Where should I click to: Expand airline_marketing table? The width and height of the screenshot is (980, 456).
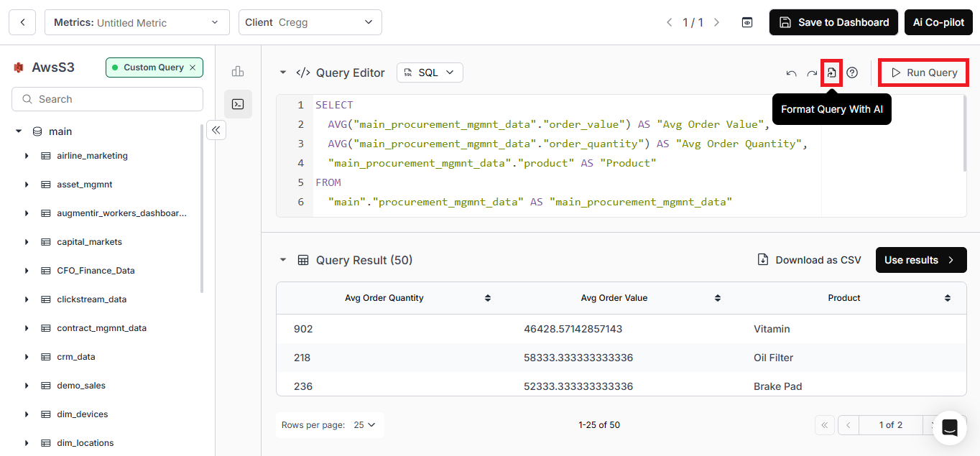tap(27, 156)
